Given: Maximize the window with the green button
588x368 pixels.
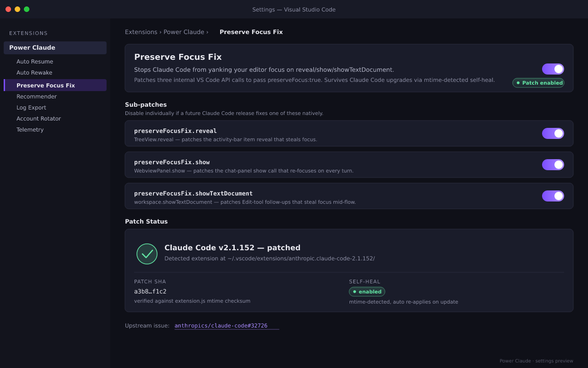Looking at the screenshot, I should [27, 9].
